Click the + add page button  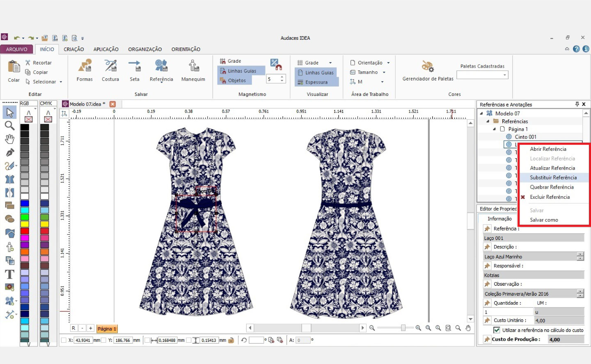coord(91,328)
